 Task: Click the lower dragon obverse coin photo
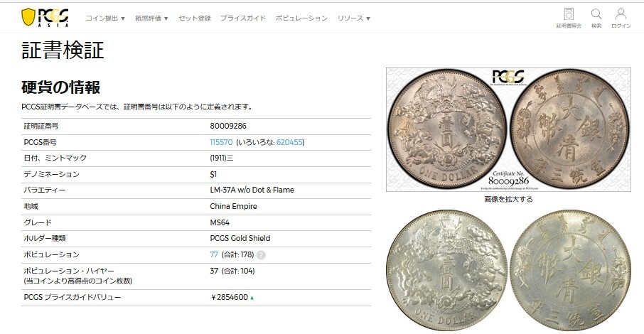coord(447,270)
